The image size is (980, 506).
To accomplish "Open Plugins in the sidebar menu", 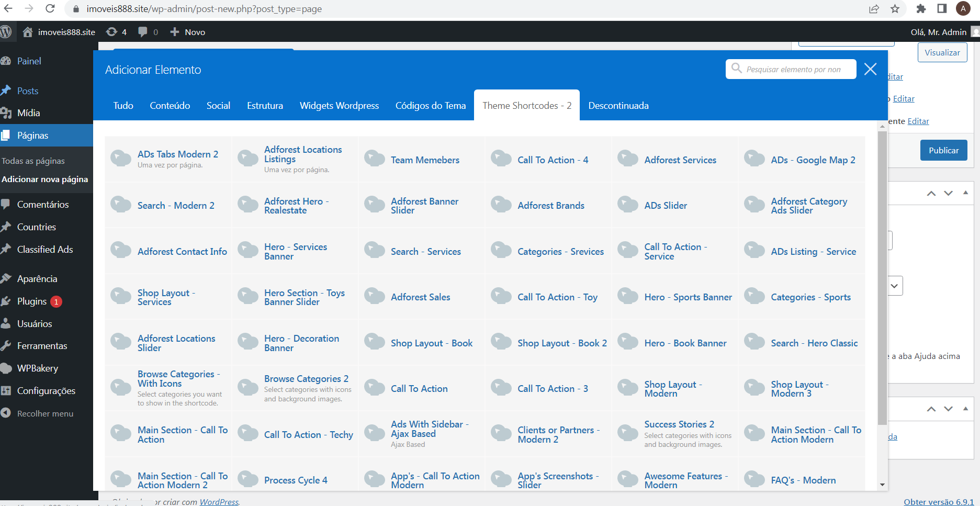I will point(32,301).
